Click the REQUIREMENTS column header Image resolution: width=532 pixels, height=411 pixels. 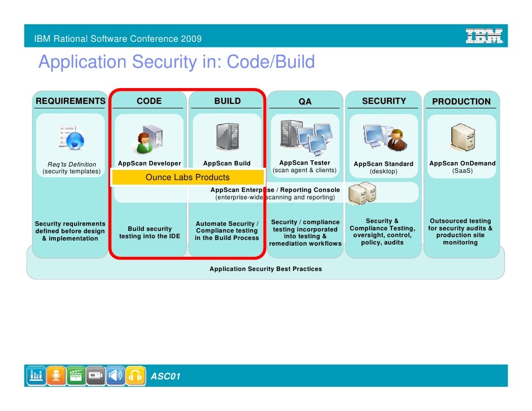point(71,101)
